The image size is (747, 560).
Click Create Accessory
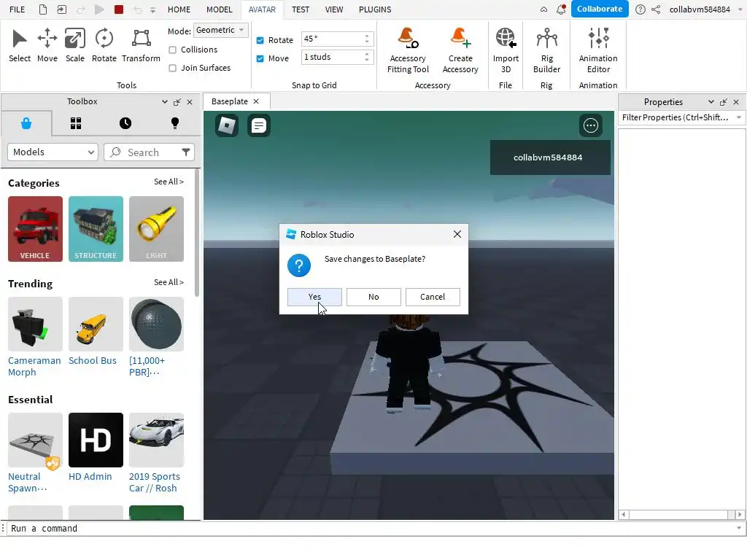(460, 50)
